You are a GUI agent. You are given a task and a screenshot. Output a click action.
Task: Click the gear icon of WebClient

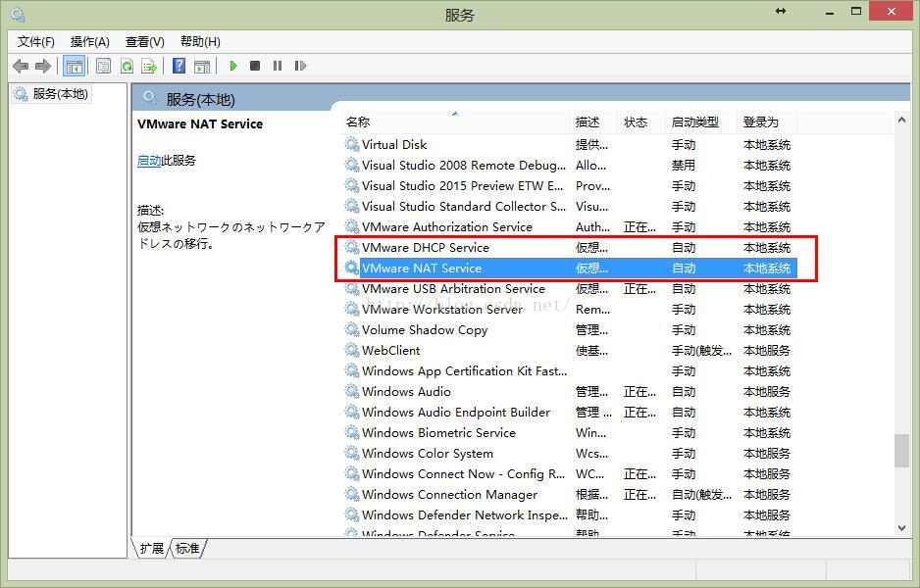point(351,350)
